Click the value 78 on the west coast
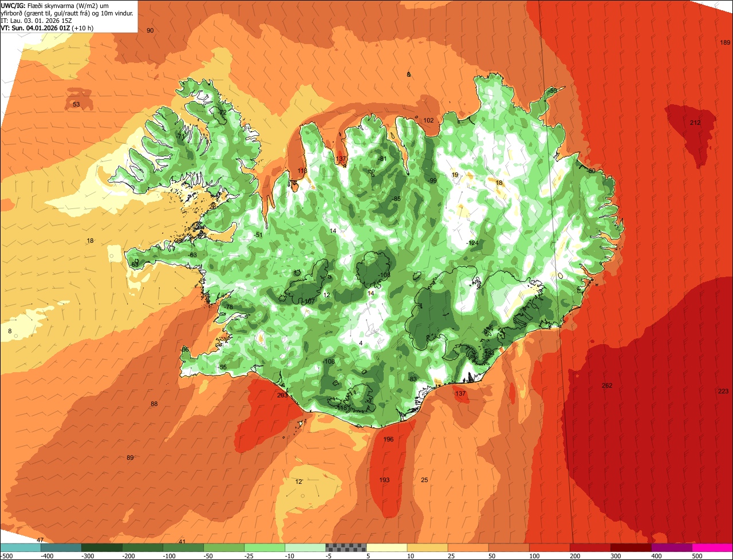Screen dimensions: 733x560 click(x=230, y=307)
